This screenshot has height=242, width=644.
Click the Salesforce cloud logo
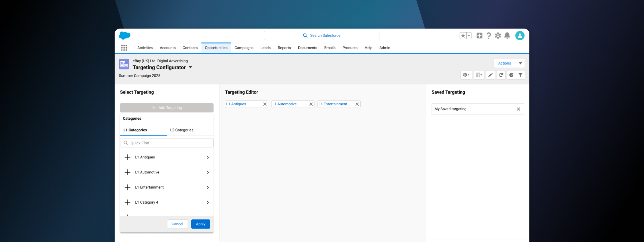pyautogui.click(x=125, y=35)
